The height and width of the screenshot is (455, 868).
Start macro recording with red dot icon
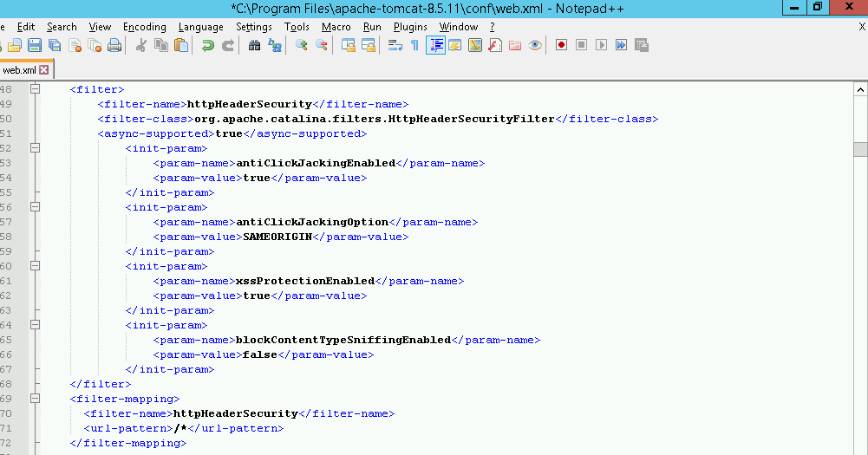click(561, 45)
